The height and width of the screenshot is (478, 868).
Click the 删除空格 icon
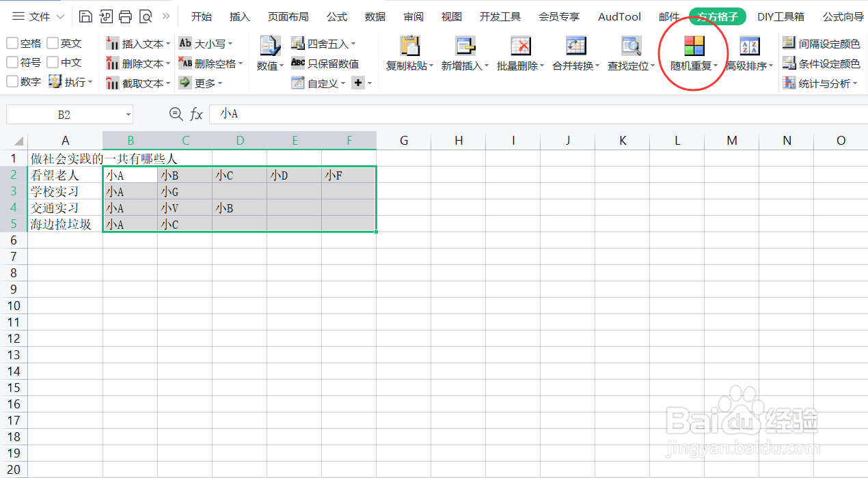coord(185,63)
